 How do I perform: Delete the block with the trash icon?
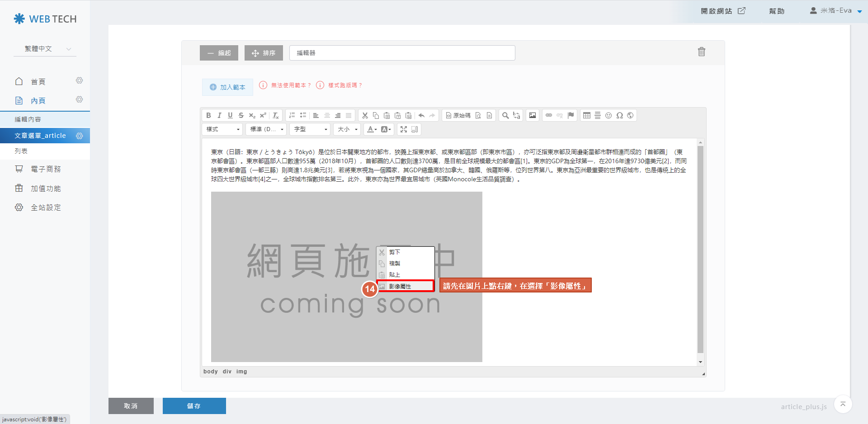click(x=701, y=52)
